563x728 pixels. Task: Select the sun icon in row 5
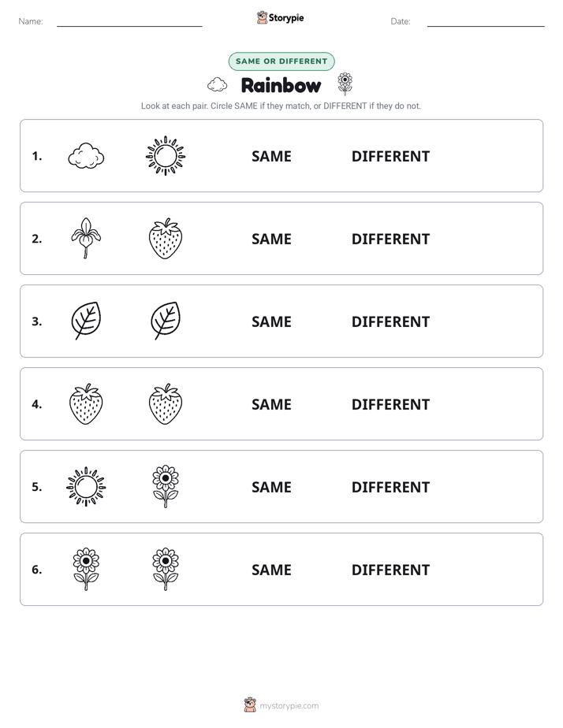click(86, 487)
